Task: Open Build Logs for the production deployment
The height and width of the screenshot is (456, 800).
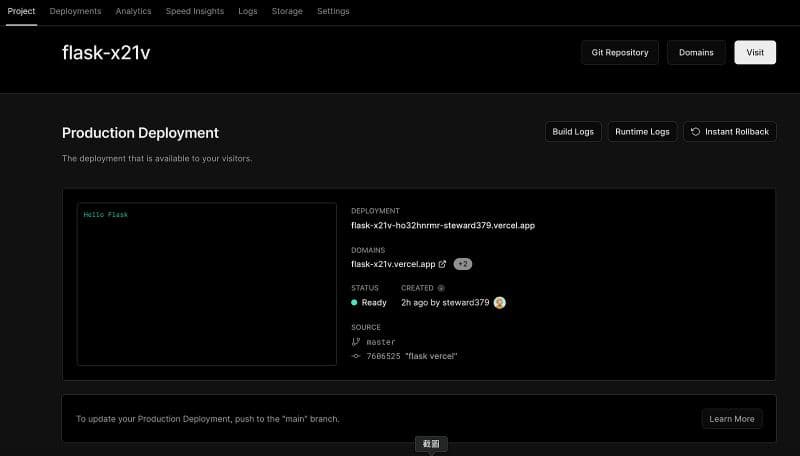Action: (x=573, y=132)
